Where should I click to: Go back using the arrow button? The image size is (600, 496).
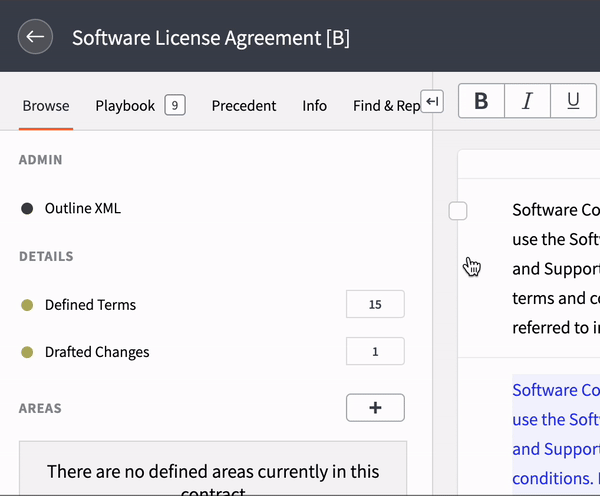coord(35,37)
